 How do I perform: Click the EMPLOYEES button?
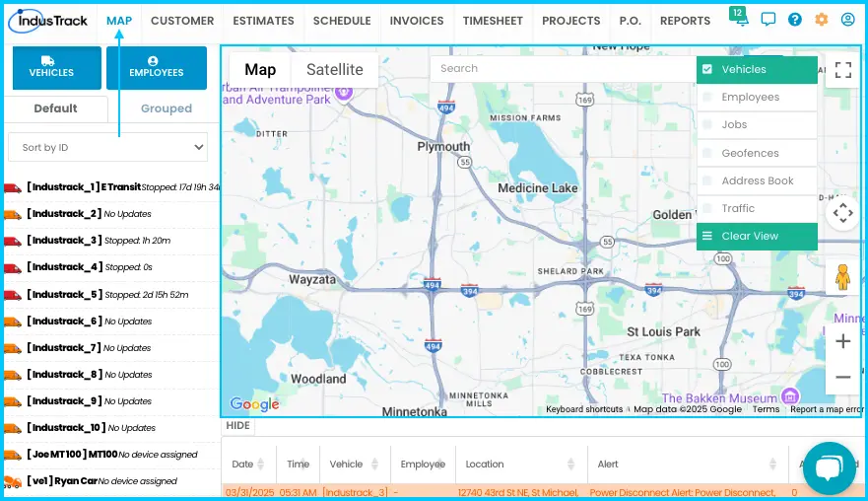[157, 68]
